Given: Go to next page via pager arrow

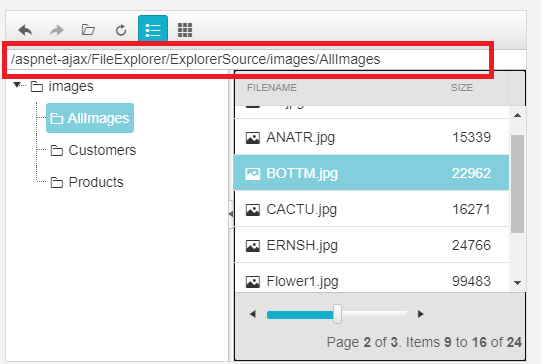Looking at the screenshot, I should tap(420, 314).
